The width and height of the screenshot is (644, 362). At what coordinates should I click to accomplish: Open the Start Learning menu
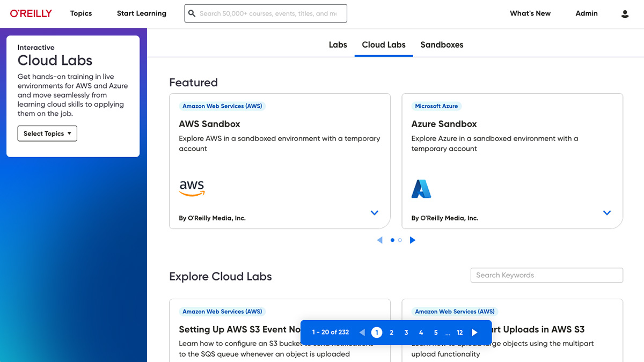click(x=142, y=13)
